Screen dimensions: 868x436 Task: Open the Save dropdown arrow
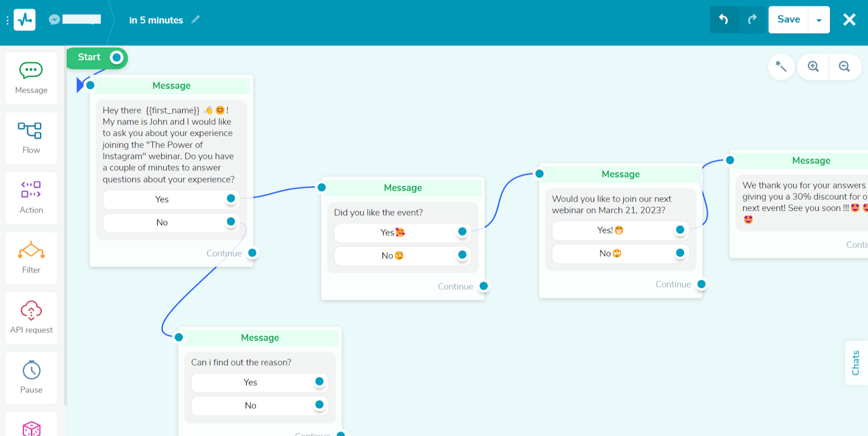pyautogui.click(x=819, y=20)
